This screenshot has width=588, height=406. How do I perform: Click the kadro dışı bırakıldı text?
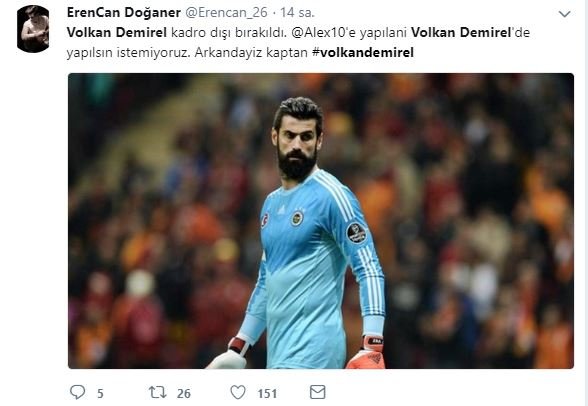pyautogui.click(x=229, y=33)
